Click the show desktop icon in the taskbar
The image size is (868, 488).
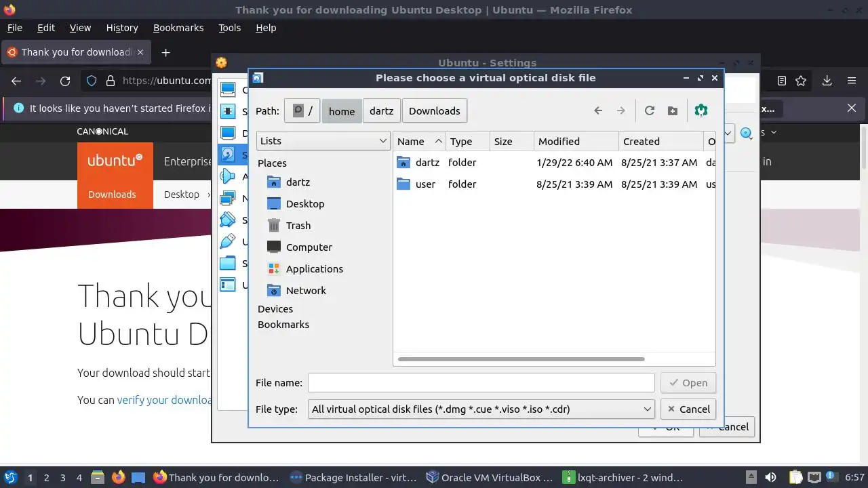138,477
